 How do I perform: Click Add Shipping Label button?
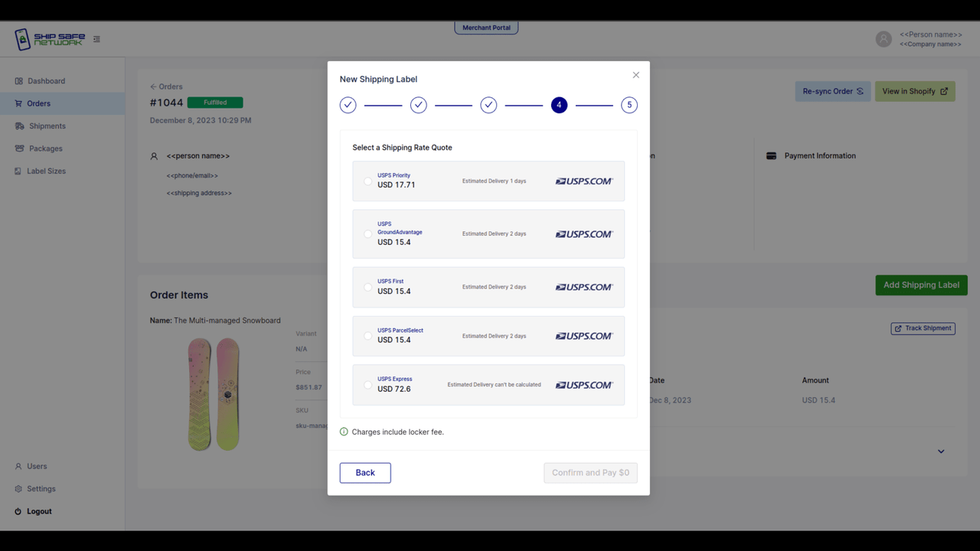pyautogui.click(x=921, y=285)
